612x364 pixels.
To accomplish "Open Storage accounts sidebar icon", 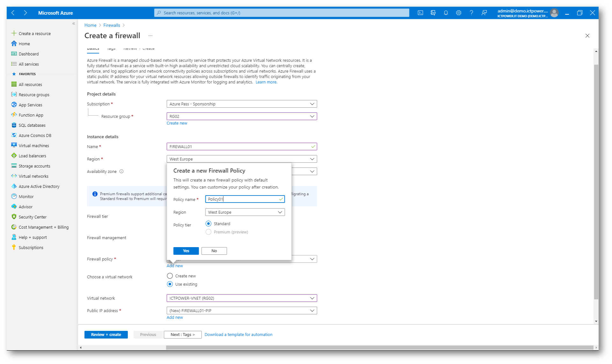I will [14, 166].
